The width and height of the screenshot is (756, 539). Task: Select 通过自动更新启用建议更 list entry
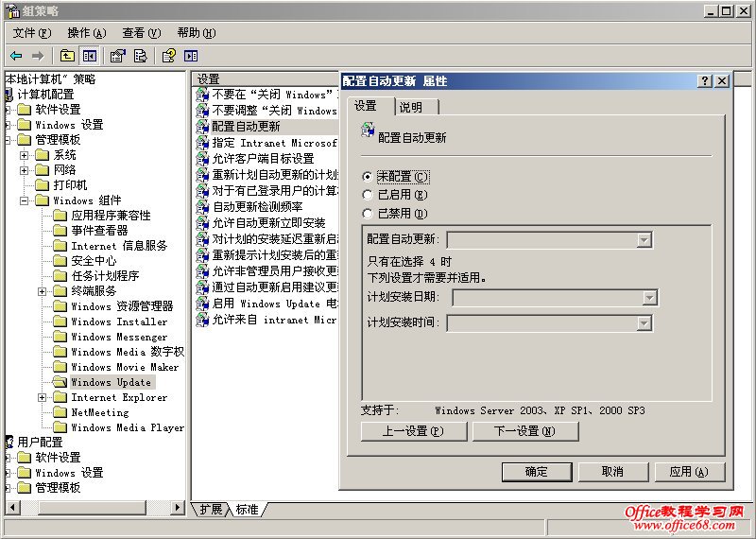click(x=275, y=287)
